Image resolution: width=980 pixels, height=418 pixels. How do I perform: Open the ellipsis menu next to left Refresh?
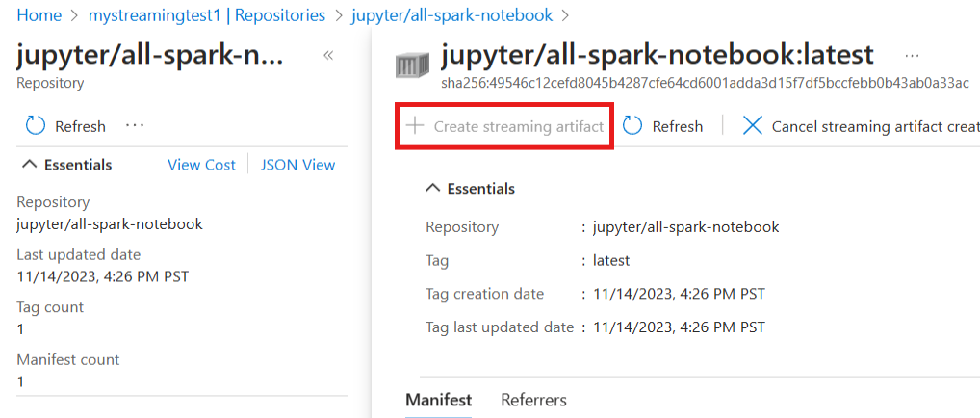click(x=134, y=126)
